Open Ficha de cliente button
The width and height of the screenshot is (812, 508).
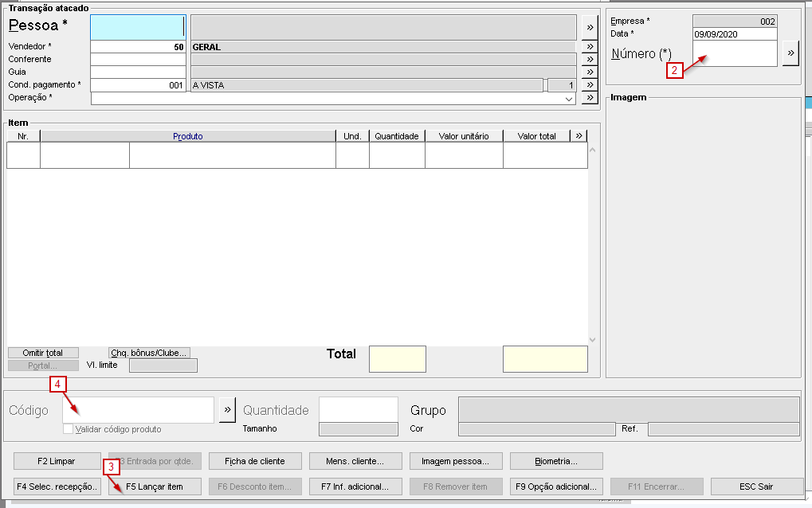point(255,461)
